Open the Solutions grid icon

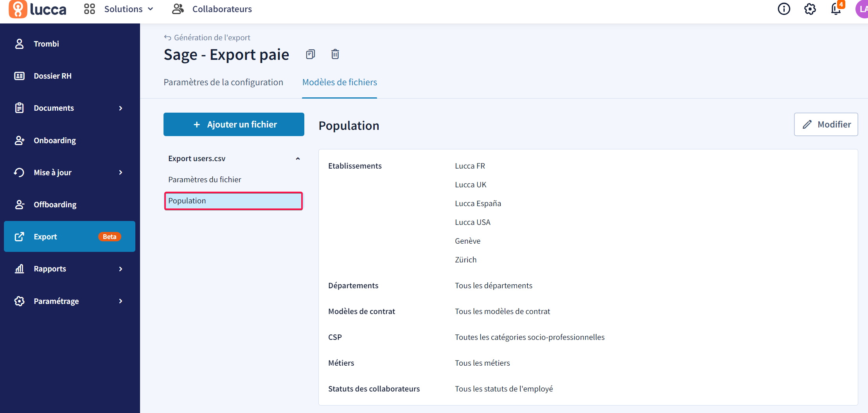click(90, 9)
